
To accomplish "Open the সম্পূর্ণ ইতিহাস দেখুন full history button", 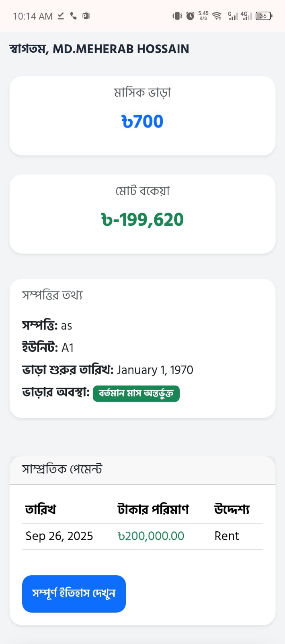I will 74,594.
